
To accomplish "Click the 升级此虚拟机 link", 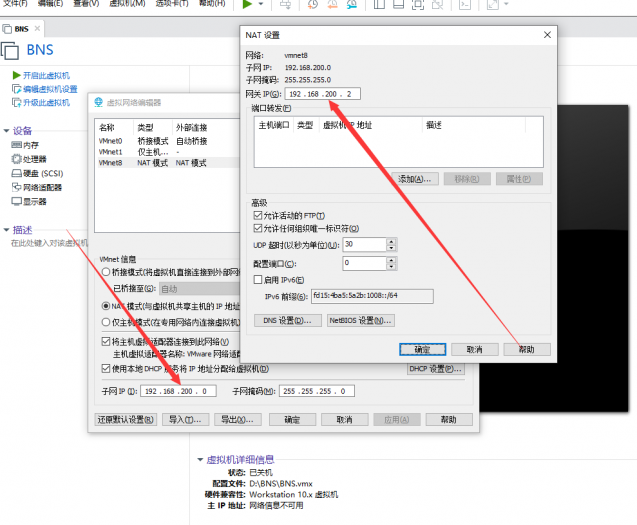I will 46,102.
